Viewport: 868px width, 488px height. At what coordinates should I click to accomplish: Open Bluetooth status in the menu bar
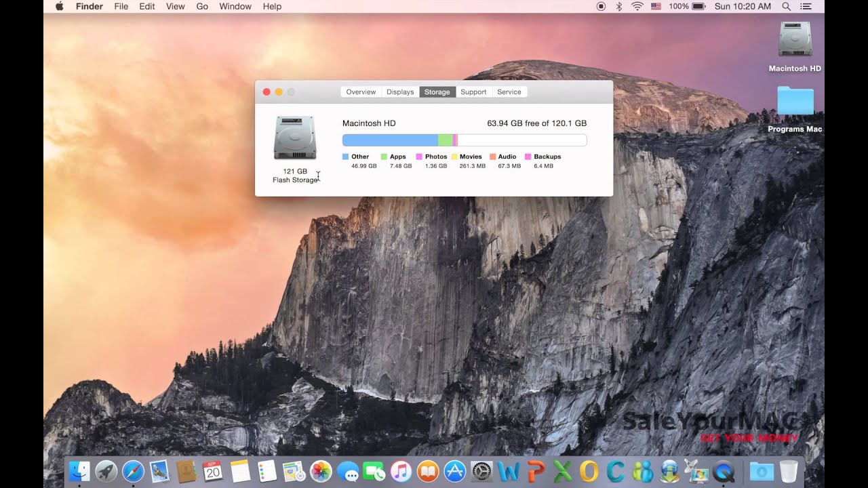[x=618, y=6]
